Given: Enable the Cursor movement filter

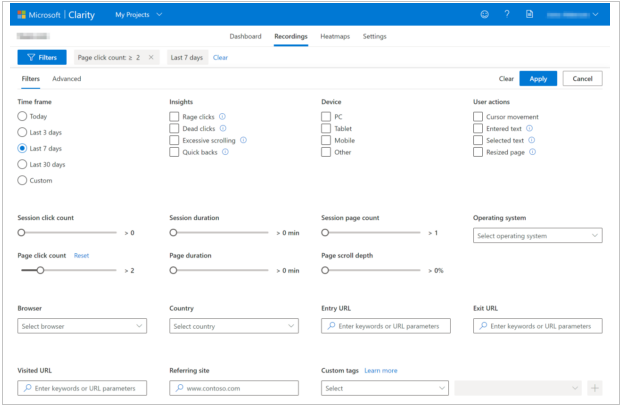Looking at the screenshot, I should pyautogui.click(x=478, y=116).
